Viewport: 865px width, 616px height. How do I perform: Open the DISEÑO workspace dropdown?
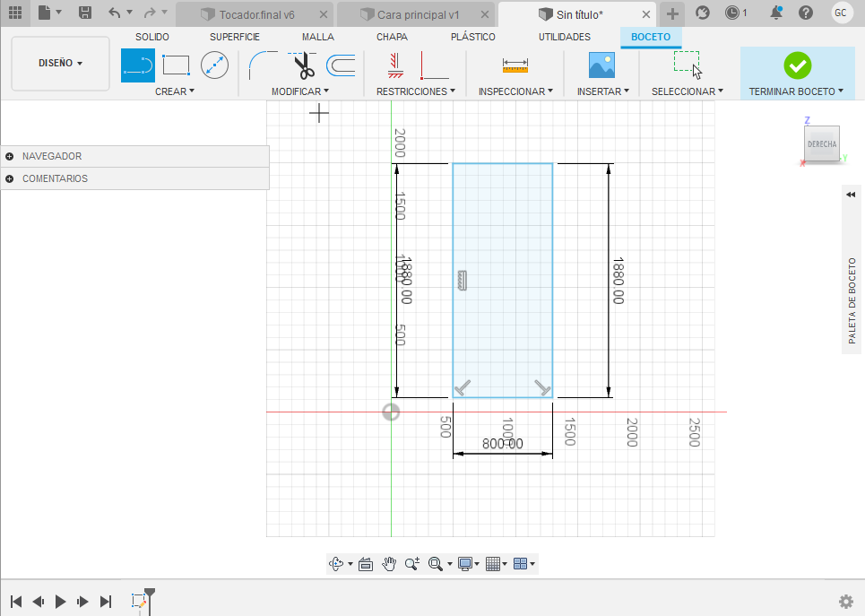click(60, 64)
